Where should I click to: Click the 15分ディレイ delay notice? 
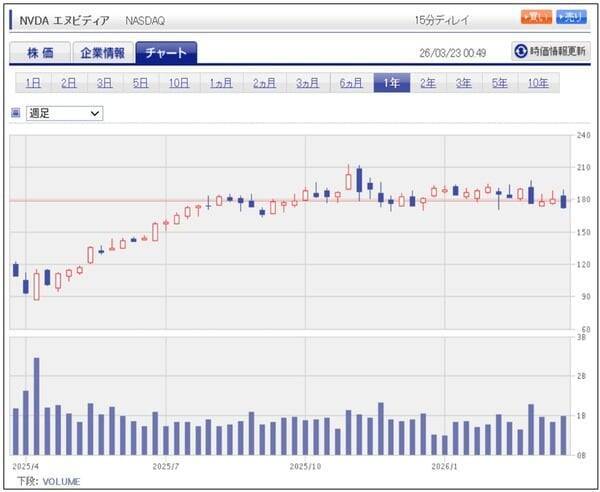pyautogui.click(x=442, y=20)
